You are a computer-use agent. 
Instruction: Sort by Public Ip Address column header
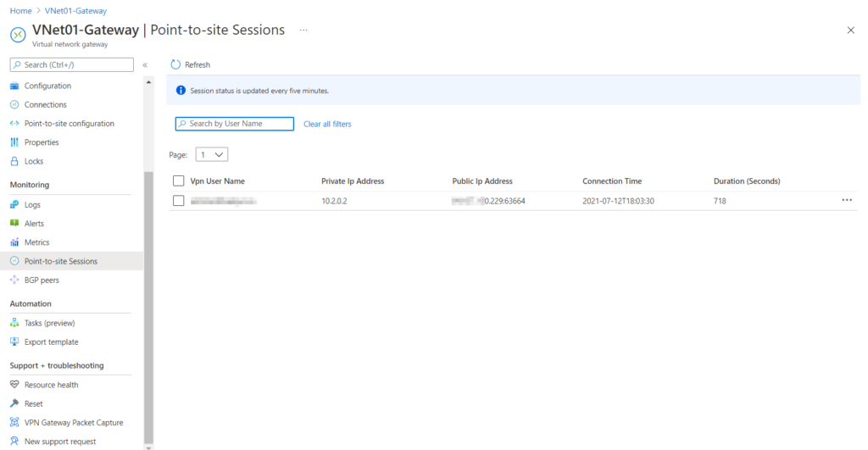pyautogui.click(x=482, y=181)
